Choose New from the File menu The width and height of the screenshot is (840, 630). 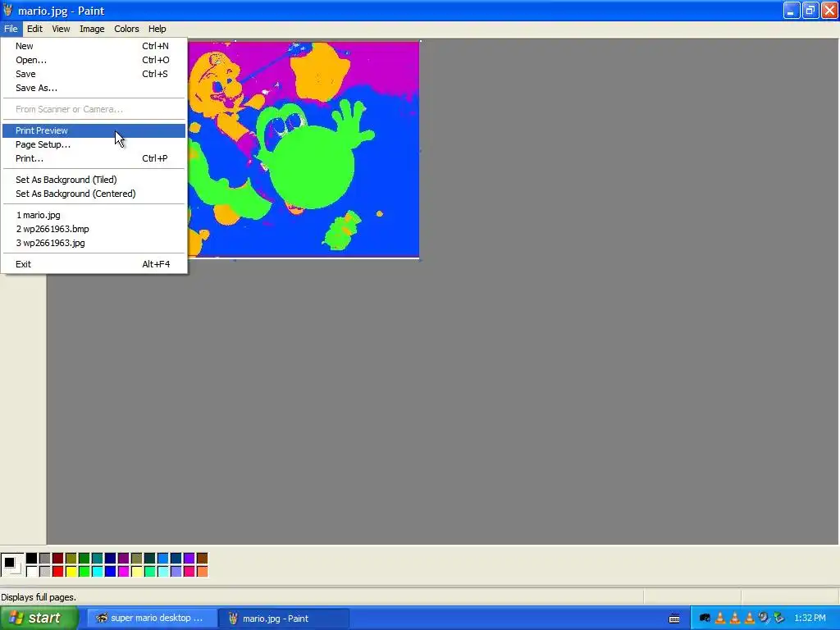coord(94,46)
